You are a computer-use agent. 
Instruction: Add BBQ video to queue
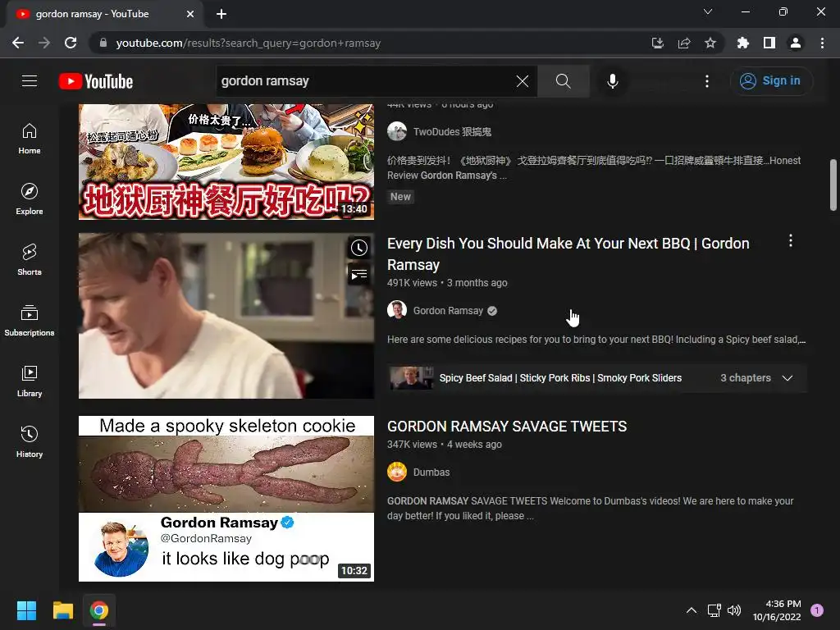coord(359,275)
